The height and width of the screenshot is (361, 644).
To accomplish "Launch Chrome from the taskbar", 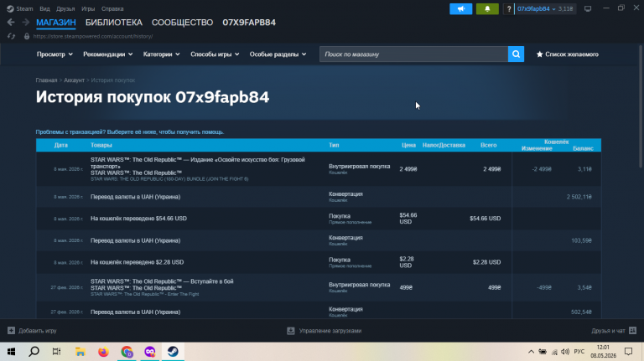I will (127, 352).
